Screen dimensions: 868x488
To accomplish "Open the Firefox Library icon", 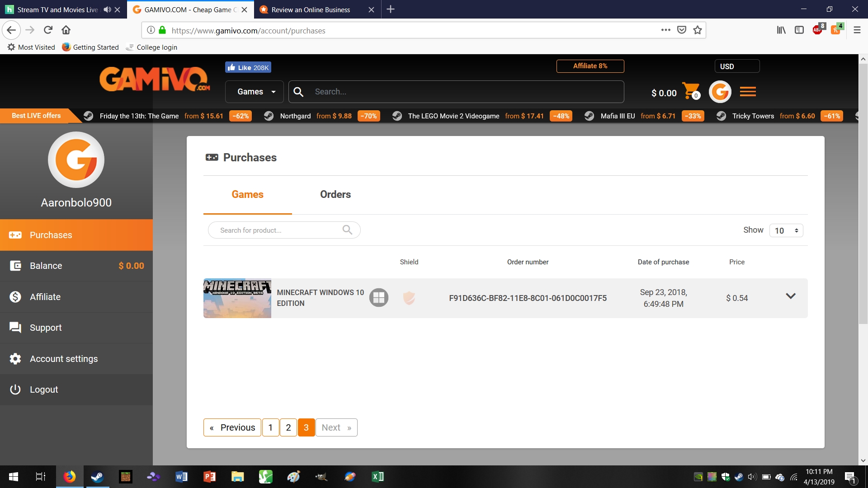I will [x=781, y=30].
